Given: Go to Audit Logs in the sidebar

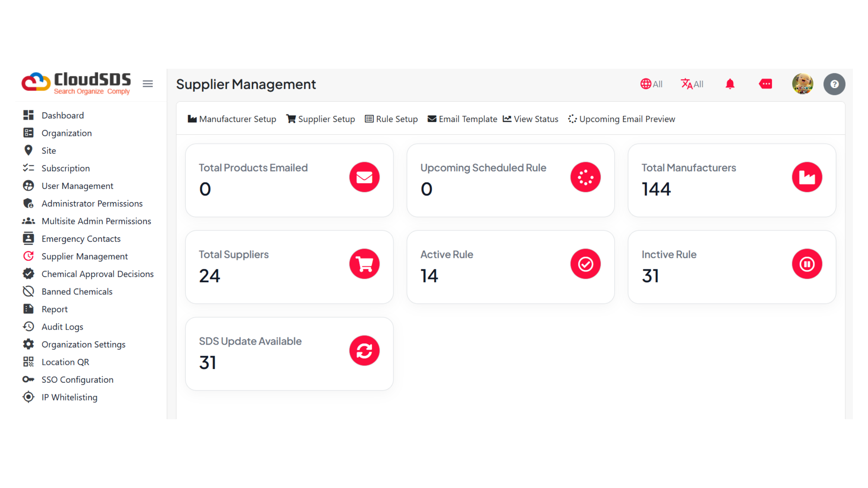Looking at the screenshot, I should coord(62,326).
